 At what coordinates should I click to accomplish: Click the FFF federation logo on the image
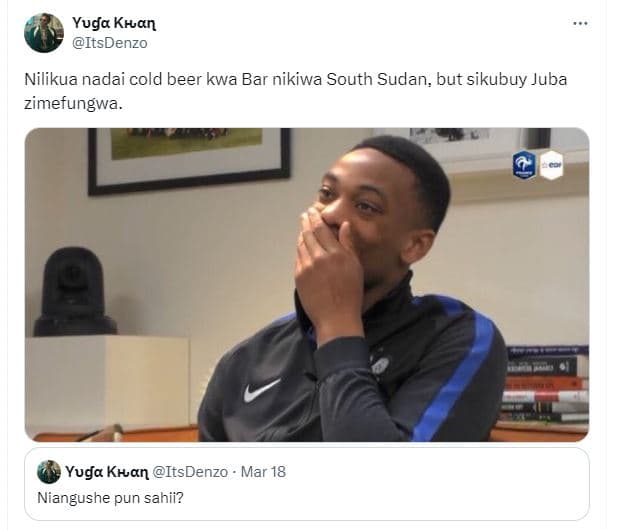pyautogui.click(x=524, y=164)
